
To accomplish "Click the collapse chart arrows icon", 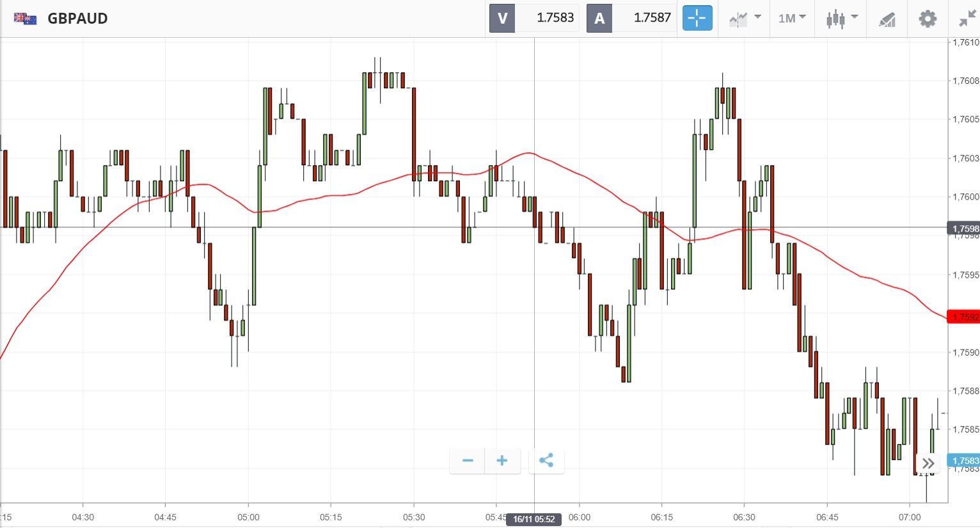I will (x=967, y=18).
